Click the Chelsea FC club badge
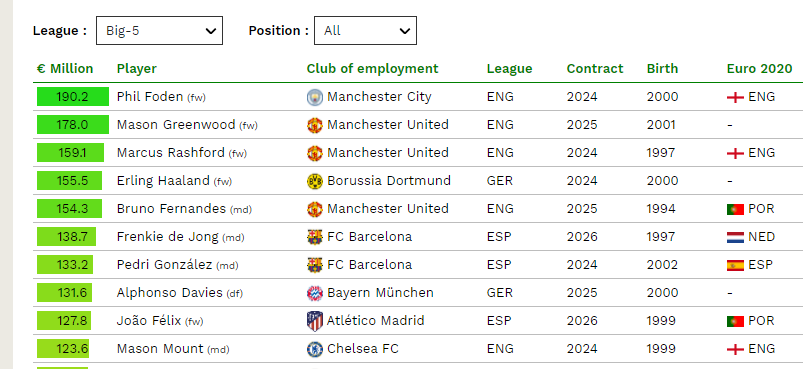Screen dimensions: 803x369 click(314, 349)
